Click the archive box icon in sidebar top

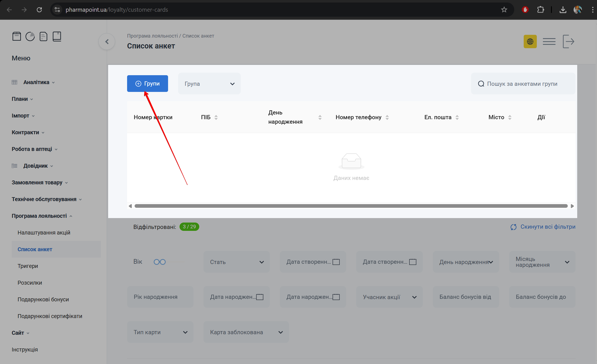17,36
